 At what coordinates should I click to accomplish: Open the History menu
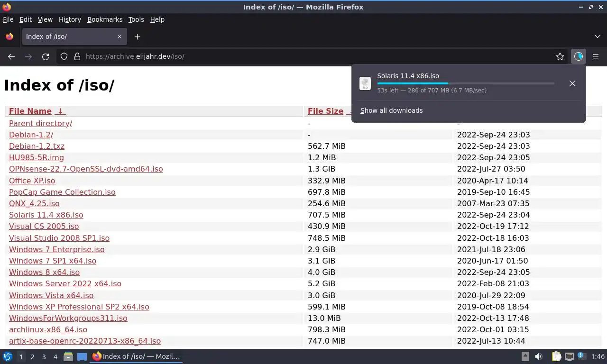[x=70, y=19]
